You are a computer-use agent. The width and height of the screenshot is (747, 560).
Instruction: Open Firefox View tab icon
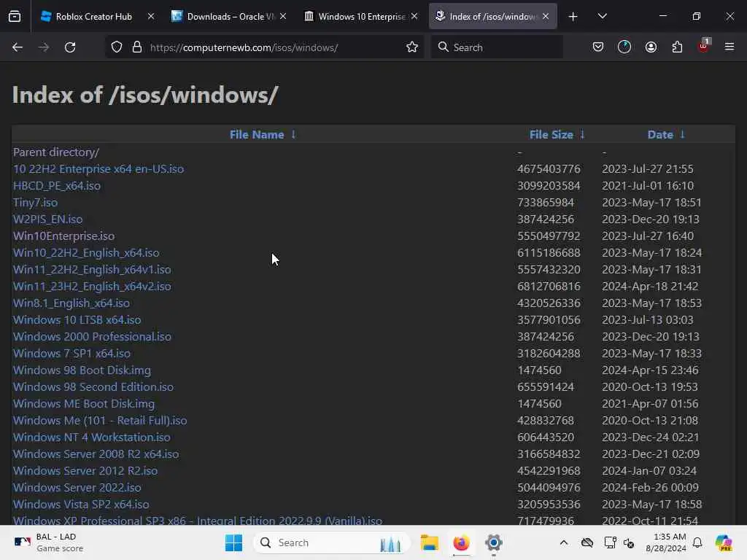(x=15, y=16)
